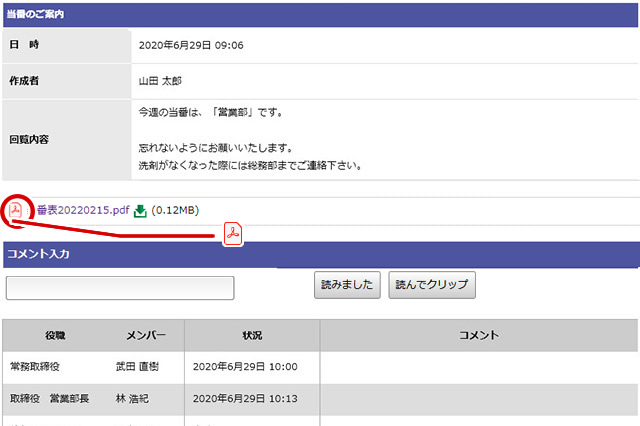The image size is (640, 426).
Task: Click the line about 洗剤 and 総務部
Action: point(250,166)
